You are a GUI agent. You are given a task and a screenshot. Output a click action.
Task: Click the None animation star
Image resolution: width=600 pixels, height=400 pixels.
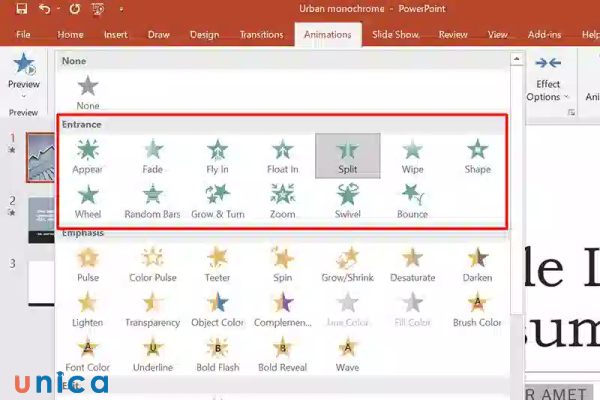point(88,90)
